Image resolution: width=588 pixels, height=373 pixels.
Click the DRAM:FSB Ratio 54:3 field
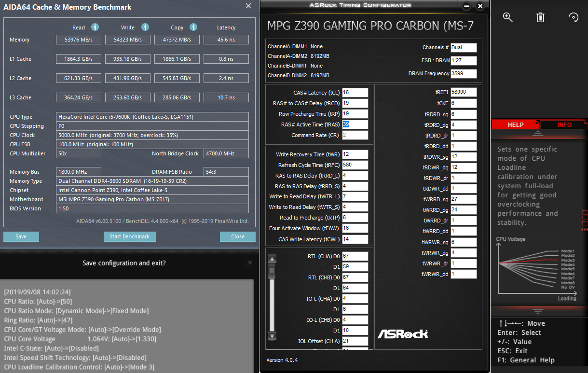(x=226, y=172)
